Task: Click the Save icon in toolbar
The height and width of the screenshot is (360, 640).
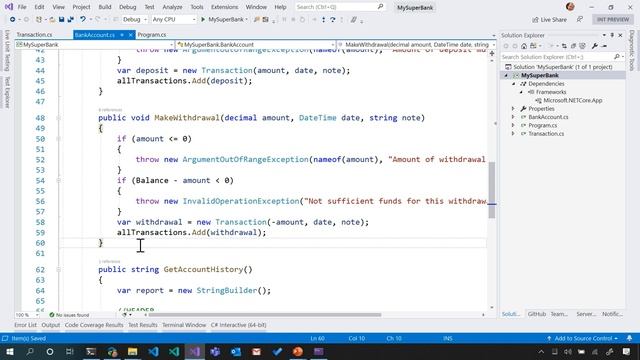Action: tap(61, 19)
